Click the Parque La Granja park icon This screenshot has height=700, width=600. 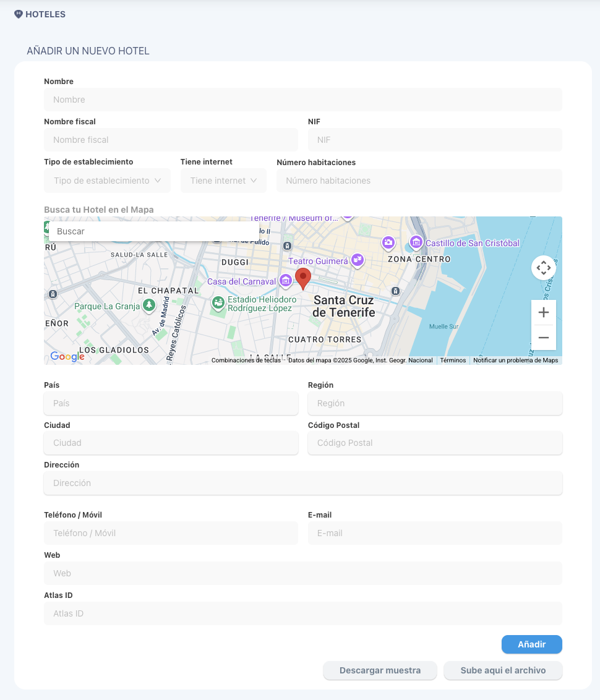click(149, 305)
